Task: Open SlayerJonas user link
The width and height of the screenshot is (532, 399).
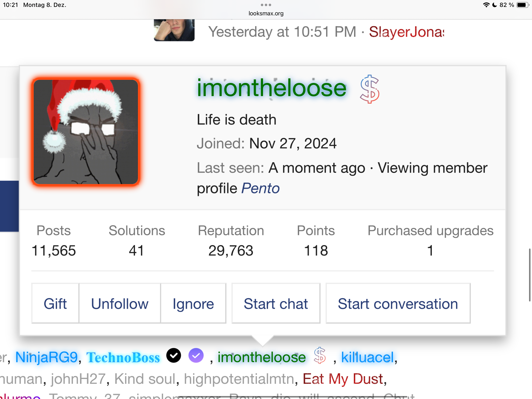Action: tap(406, 32)
